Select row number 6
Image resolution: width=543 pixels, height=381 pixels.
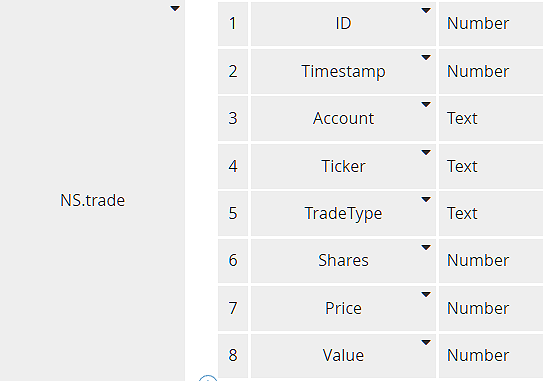[233, 260]
